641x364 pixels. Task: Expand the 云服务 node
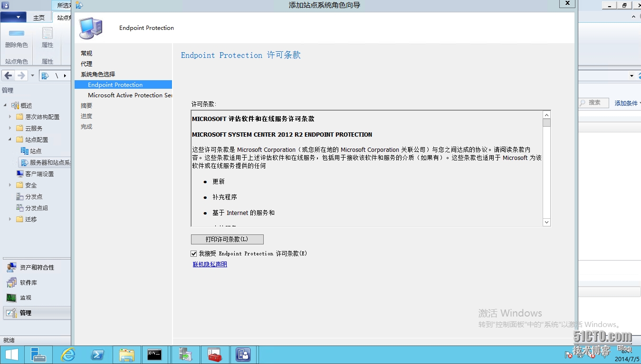(x=10, y=128)
